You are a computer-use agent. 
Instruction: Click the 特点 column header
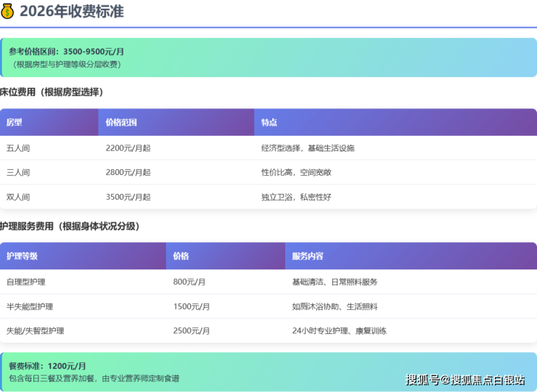[x=269, y=123]
